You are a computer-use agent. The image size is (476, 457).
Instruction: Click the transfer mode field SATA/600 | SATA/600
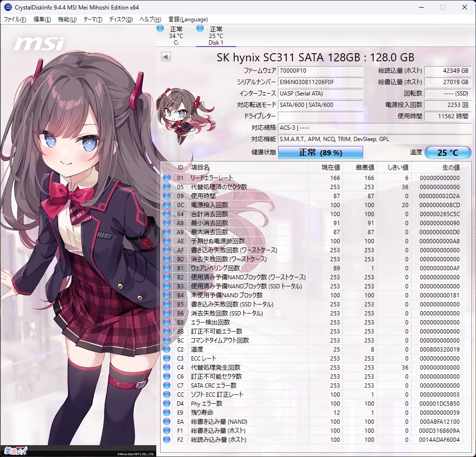pos(321,105)
